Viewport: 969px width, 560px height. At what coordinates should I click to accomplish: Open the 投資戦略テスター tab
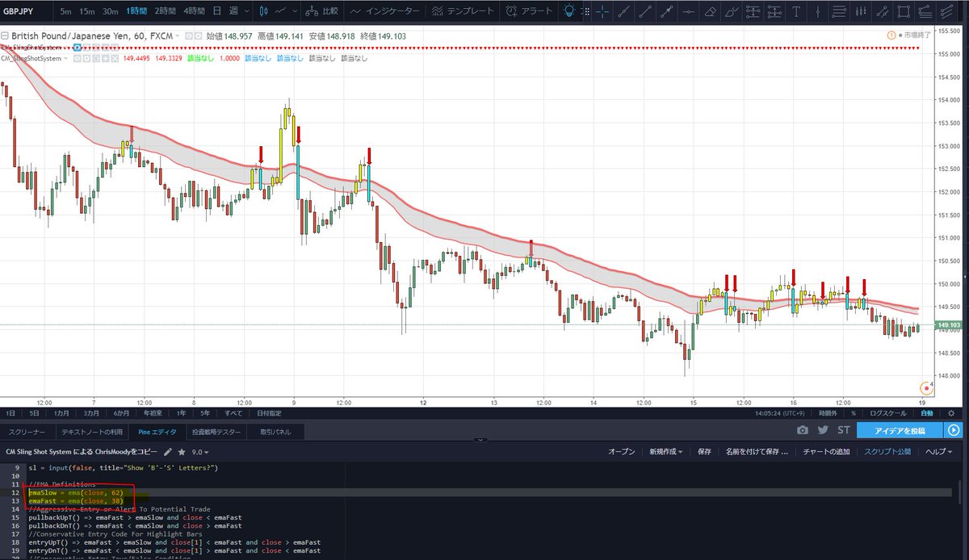216,432
